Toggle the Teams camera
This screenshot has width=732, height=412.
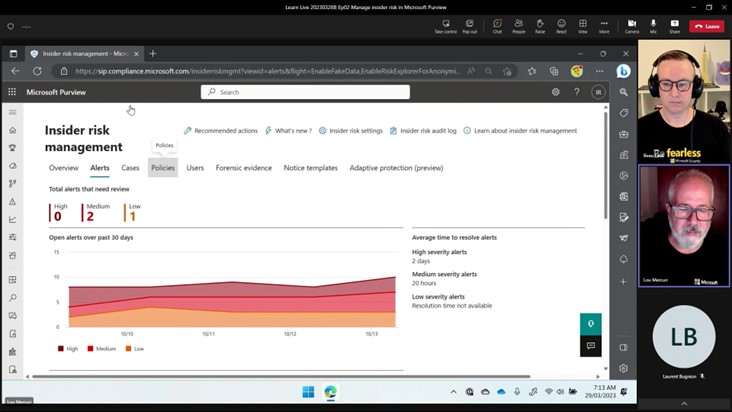click(631, 25)
